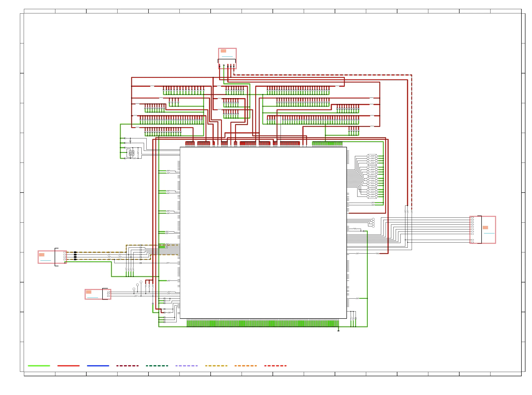Screen dimensions: 532x395
Task: Click the solid red legend line
Action: (x=68, y=366)
